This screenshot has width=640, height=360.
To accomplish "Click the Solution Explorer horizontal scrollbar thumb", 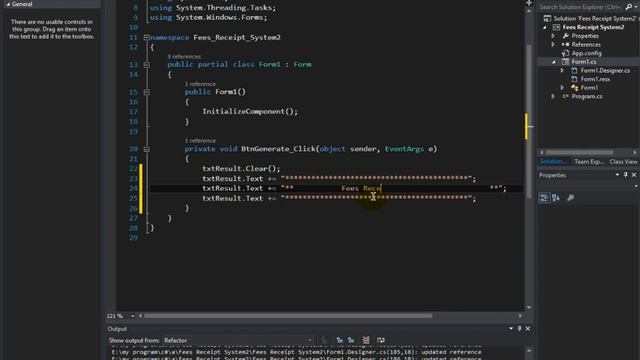I will 579,152.
